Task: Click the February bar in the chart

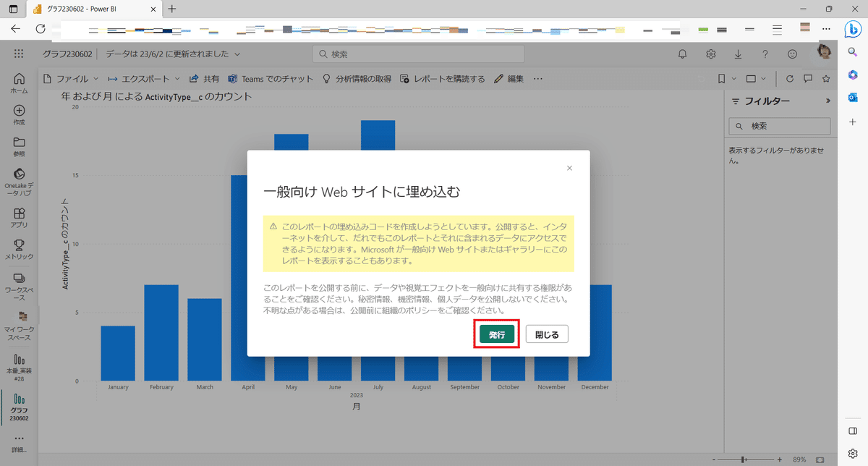Action: click(161, 333)
